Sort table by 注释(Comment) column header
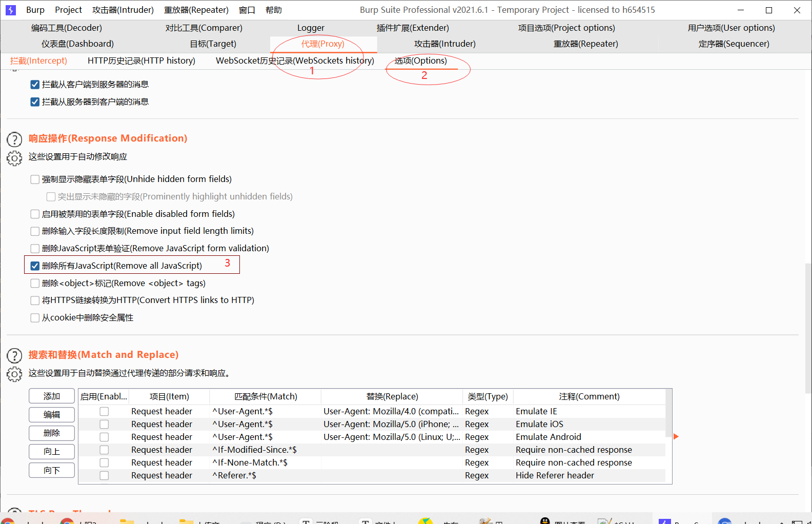Screen dimensions: 812x524 click(590, 397)
